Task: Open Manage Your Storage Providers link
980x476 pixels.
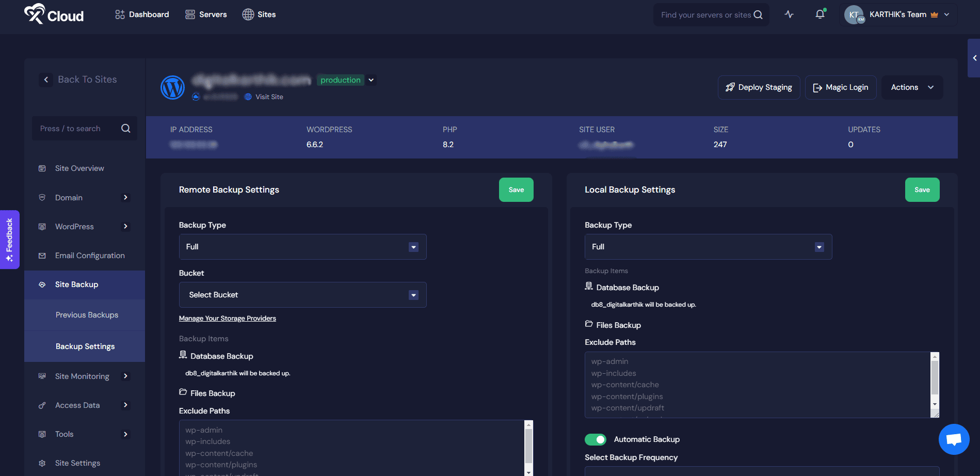Action: pyautogui.click(x=228, y=319)
